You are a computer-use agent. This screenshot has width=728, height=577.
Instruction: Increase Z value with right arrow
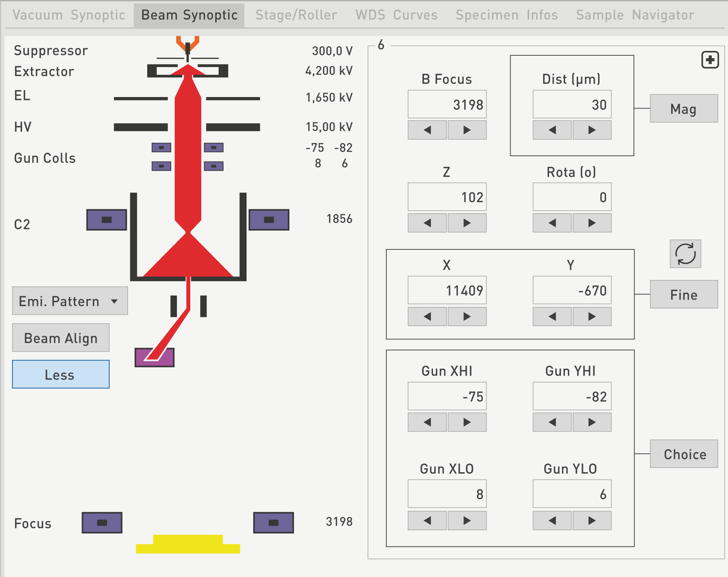click(467, 223)
